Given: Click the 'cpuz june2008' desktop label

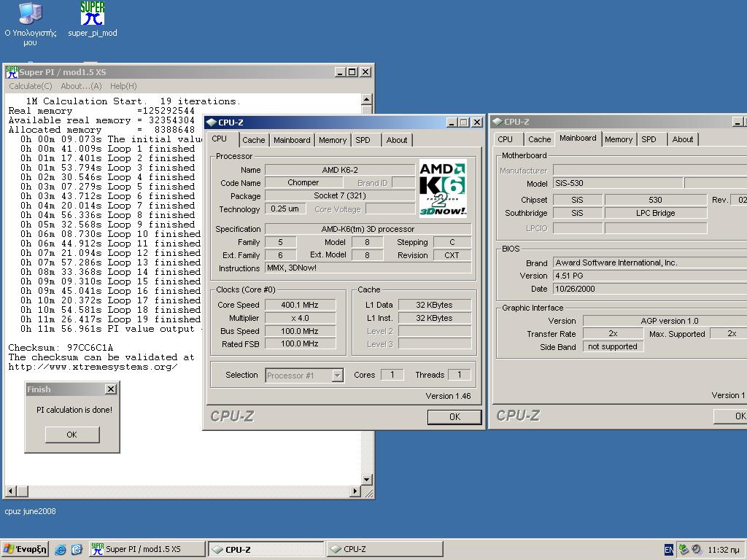Looking at the screenshot, I should 31,511.
